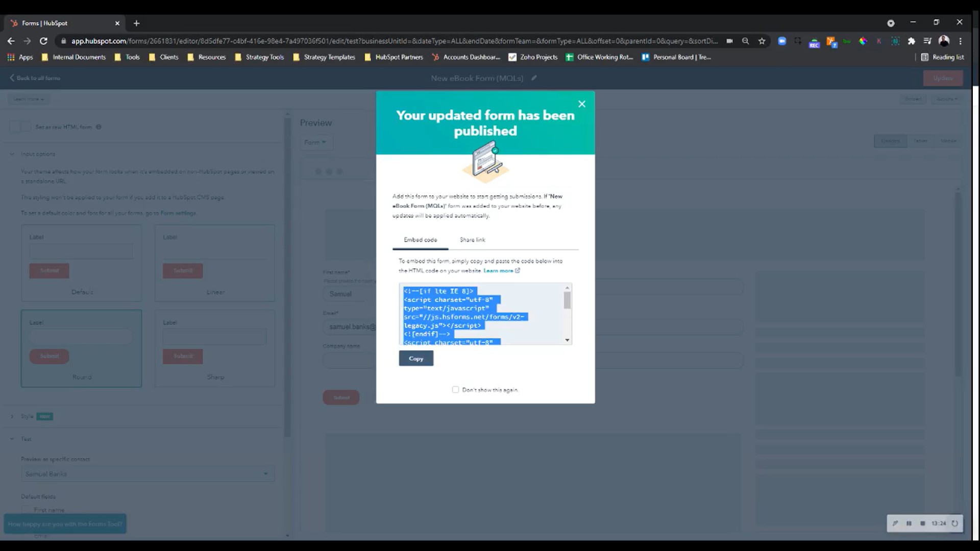Open the Clients bookmark folder
Viewport: 980px width, 551px height.
163,57
